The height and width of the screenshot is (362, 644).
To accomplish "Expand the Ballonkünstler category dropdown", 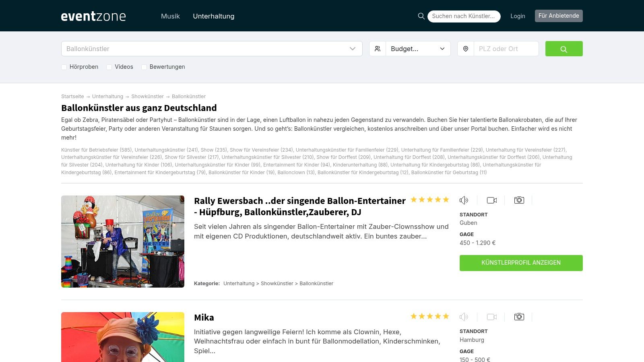I will point(211,49).
